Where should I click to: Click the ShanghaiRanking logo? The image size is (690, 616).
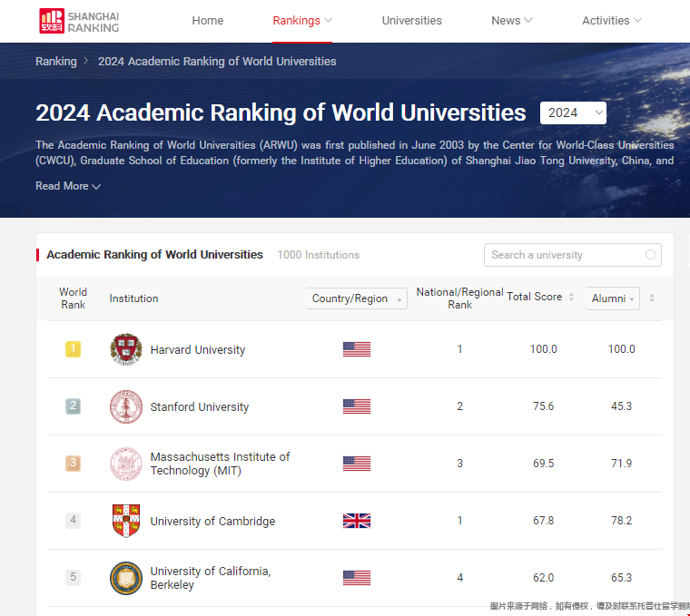pos(79,21)
